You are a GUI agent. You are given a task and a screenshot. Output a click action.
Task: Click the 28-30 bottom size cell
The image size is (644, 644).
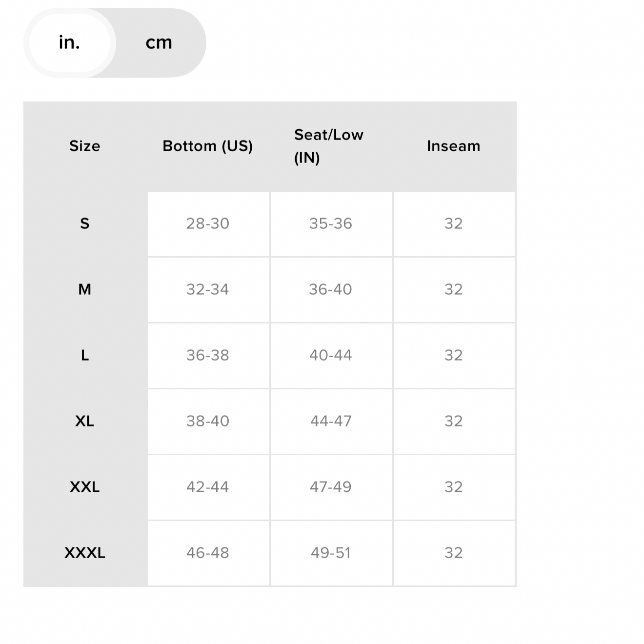[x=208, y=223]
